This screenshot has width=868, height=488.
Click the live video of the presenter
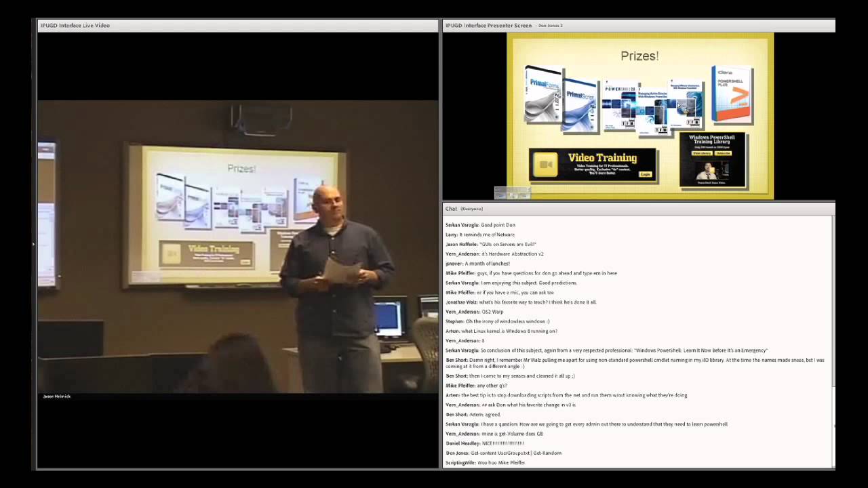pyautogui.click(x=237, y=247)
